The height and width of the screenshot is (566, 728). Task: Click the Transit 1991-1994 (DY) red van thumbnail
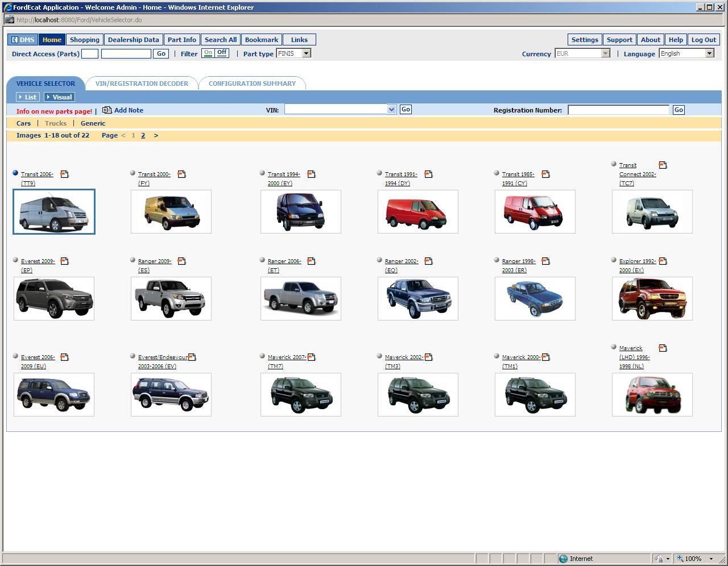[418, 212]
